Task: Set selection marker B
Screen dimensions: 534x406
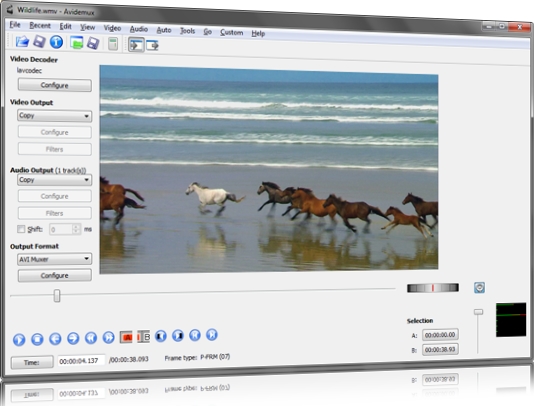Action: click(143, 337)
